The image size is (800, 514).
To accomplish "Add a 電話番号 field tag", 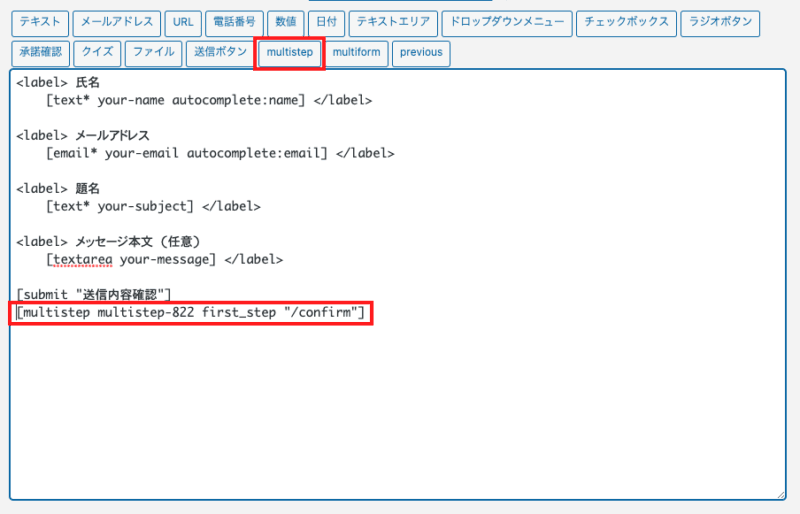I will pyautogui.click(x=234, y=23).
